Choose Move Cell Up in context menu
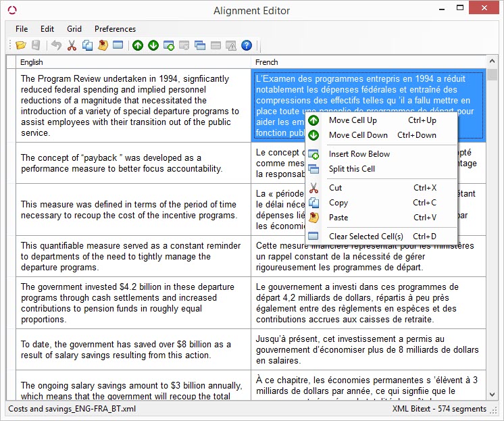This screenshot has height=421, width=504. point(381,120)
